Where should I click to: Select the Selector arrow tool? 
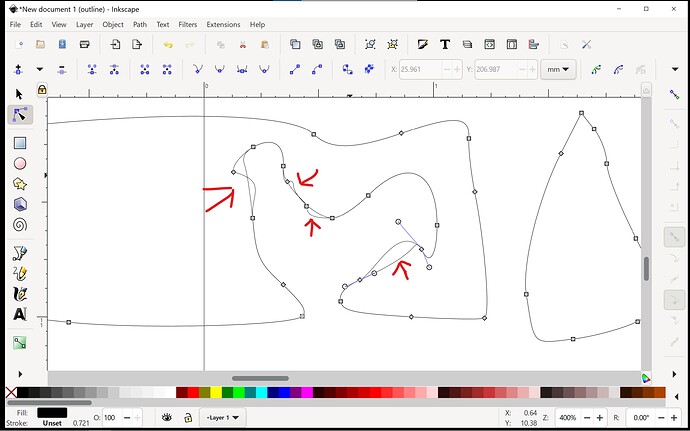(x=19, y=94)
